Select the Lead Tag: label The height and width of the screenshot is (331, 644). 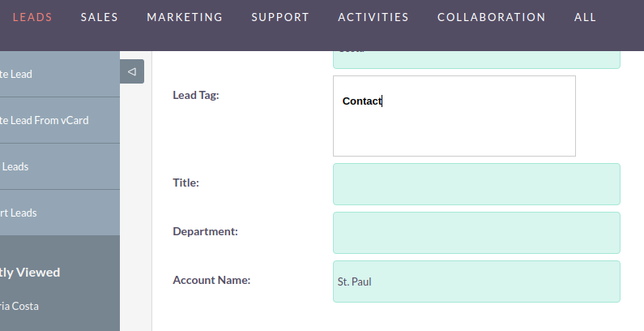[x=196, y=95]
